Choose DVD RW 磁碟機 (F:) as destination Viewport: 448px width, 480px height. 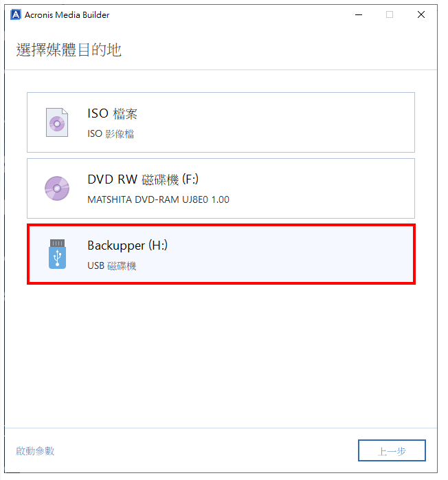tap(221, 188)
